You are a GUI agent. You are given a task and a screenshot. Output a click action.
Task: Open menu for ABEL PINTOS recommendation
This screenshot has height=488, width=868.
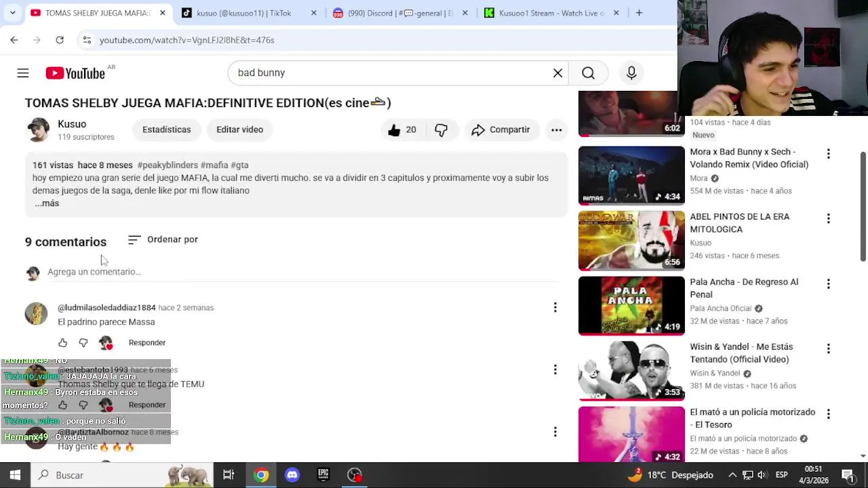(x=828, y=219)
